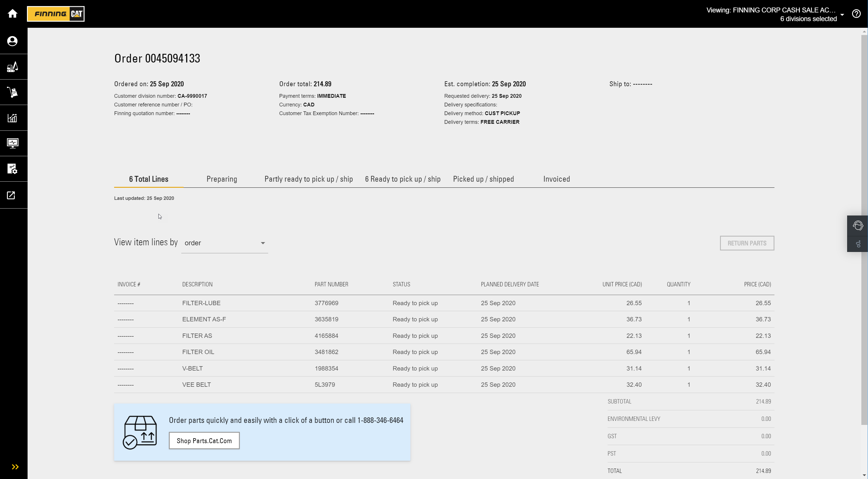This screenshot has height=479, width=868.
Task: Open the equipment excavator icon
Action: coord(12,67)
